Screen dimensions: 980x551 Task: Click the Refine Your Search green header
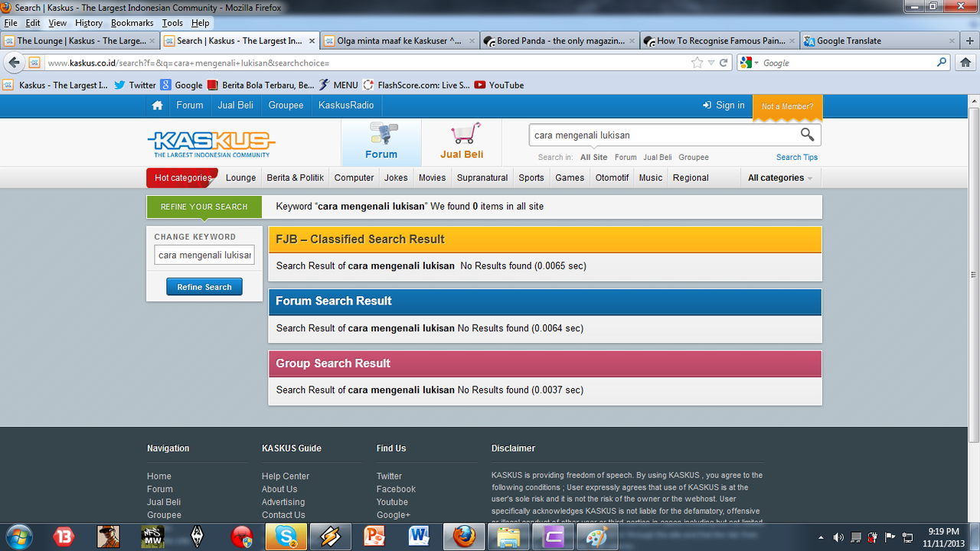click(x=204, y=207)
